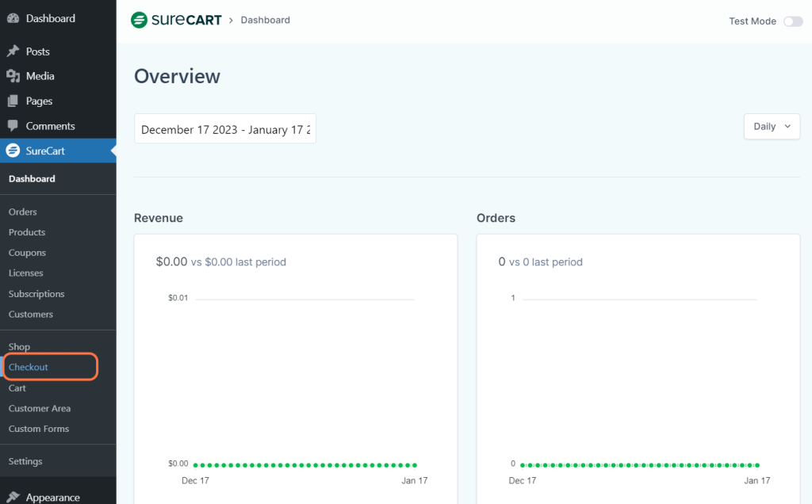Screen dimensions: 812x504
Task: Go to the Orders submenu page
Action: point(23,212)
